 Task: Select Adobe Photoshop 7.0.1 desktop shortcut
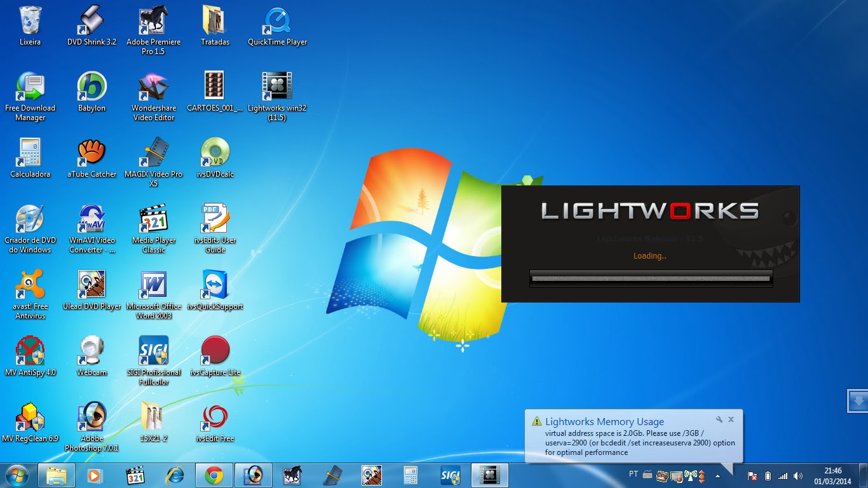pyautogui.click(x=92, y=427)
